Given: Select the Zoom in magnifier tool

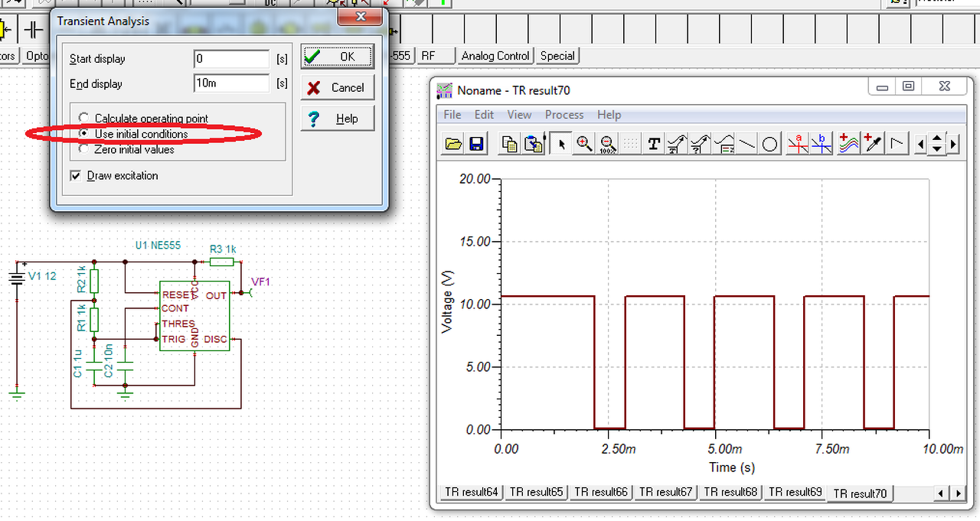Looking at the screenshot, I should (584, 144).
